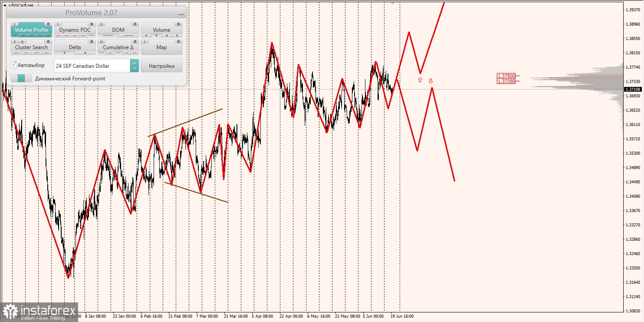Activate the DOM module
Screen dimensions: 644x322
(x=118, y=30)
